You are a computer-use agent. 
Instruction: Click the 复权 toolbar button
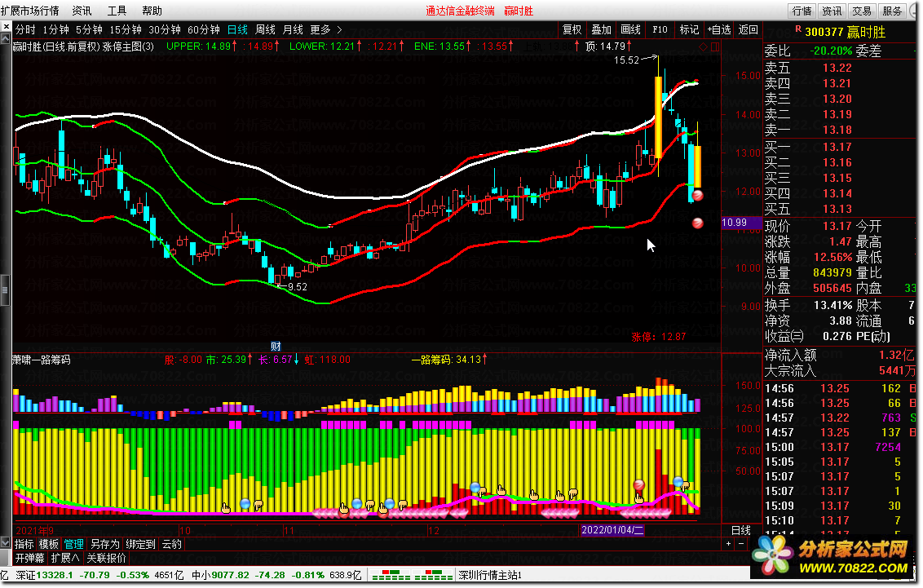click(572, 29)
